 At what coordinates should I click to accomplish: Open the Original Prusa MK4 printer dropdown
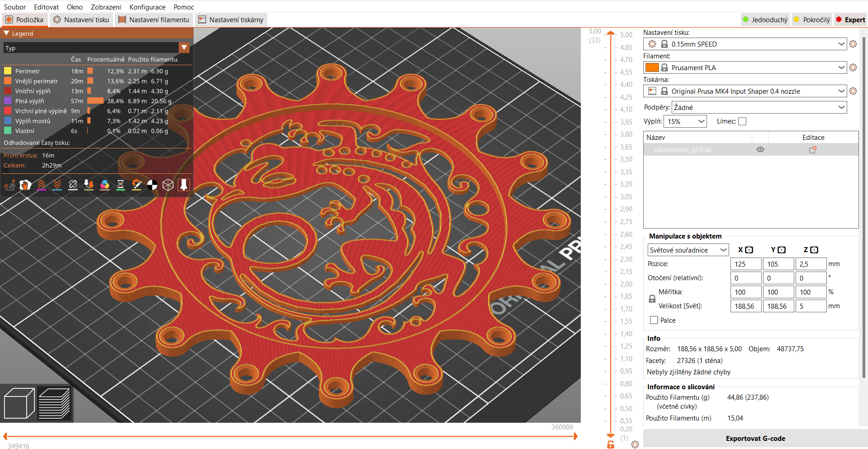[745, 91]
